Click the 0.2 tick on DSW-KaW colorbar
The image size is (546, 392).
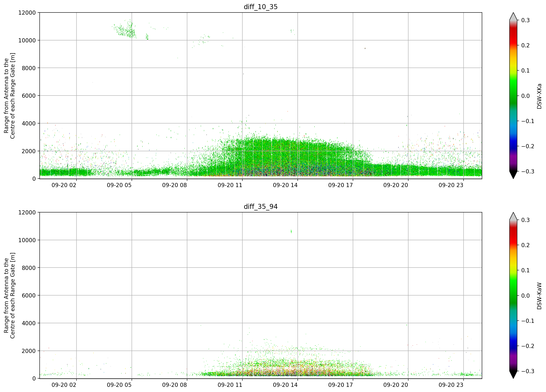(526, 245)
